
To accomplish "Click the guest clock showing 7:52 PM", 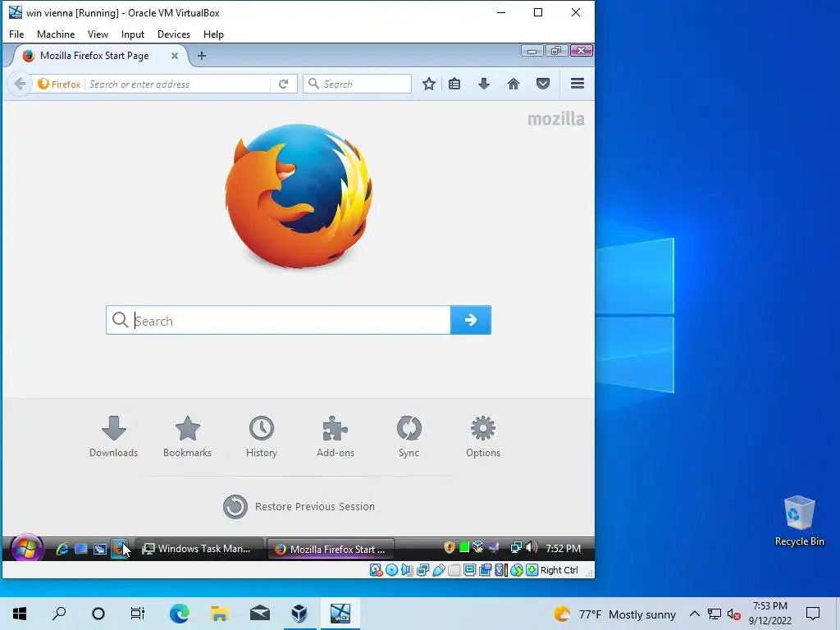I will [563, 549].
